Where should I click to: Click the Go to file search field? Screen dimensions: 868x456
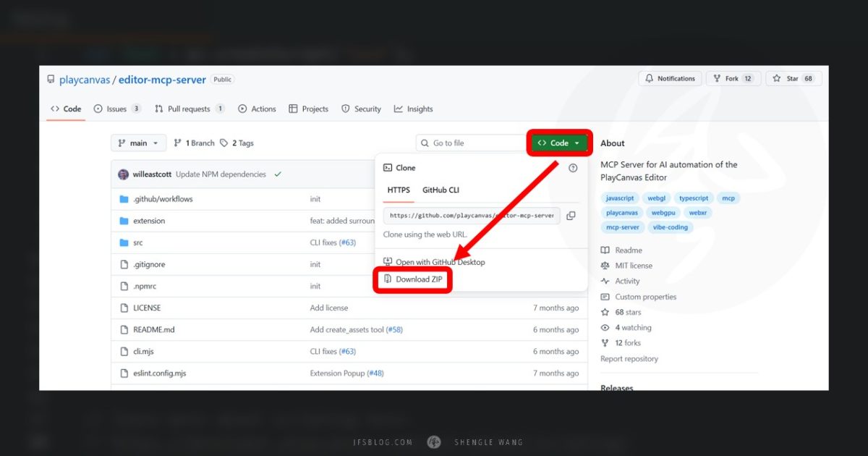tap(470, 143)
